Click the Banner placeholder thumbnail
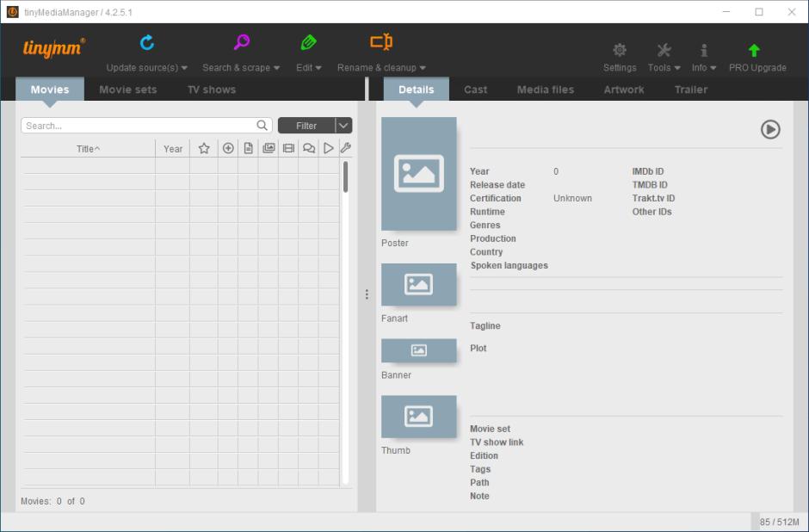The image size is (809, 532). click(418, 350)
